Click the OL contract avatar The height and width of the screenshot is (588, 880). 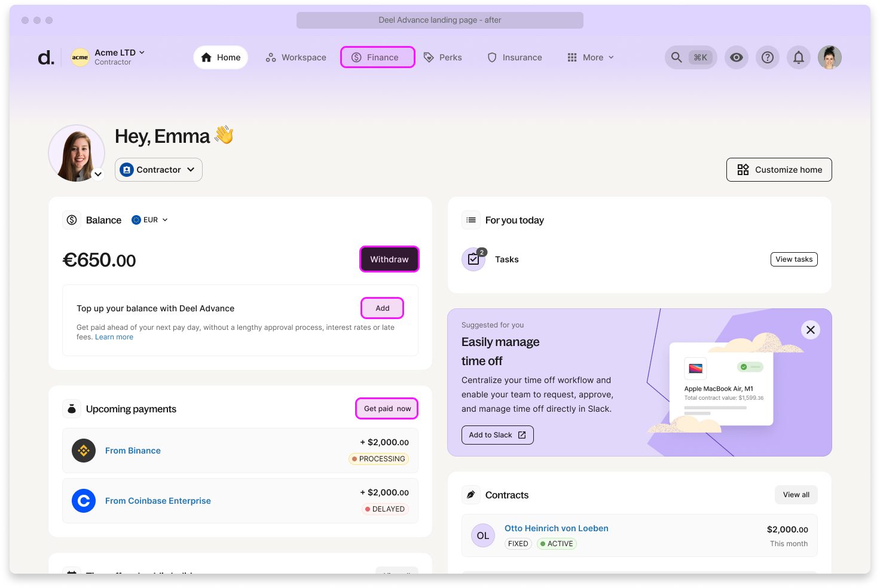[x=482, y=535]
